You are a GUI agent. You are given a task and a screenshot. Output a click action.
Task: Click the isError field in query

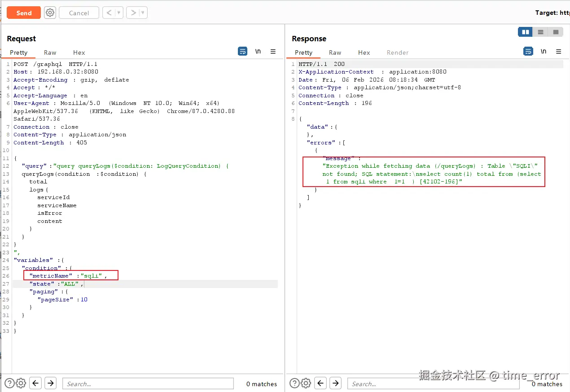49,213
